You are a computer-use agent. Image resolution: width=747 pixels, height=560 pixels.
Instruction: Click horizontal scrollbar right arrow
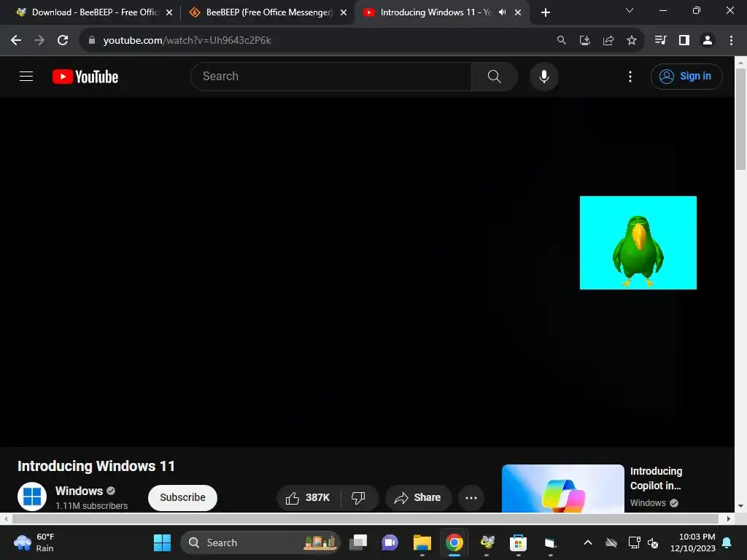click(729, 518)
